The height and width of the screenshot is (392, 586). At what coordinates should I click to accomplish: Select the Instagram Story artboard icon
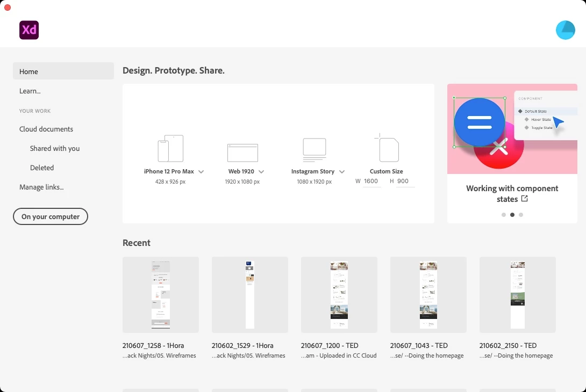(x=315, y=150)
